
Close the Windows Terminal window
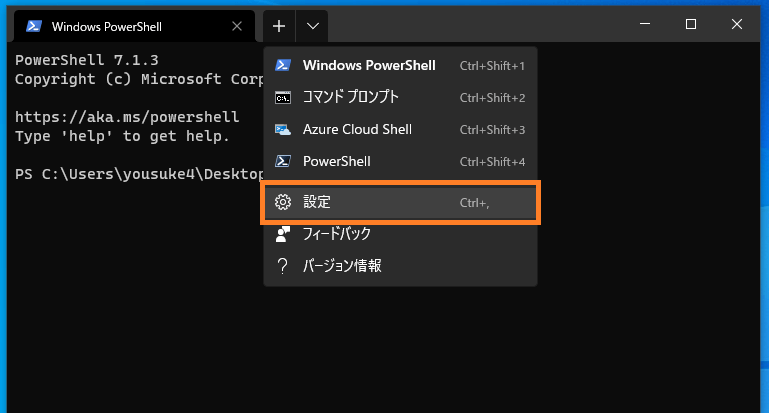(737, 24)
